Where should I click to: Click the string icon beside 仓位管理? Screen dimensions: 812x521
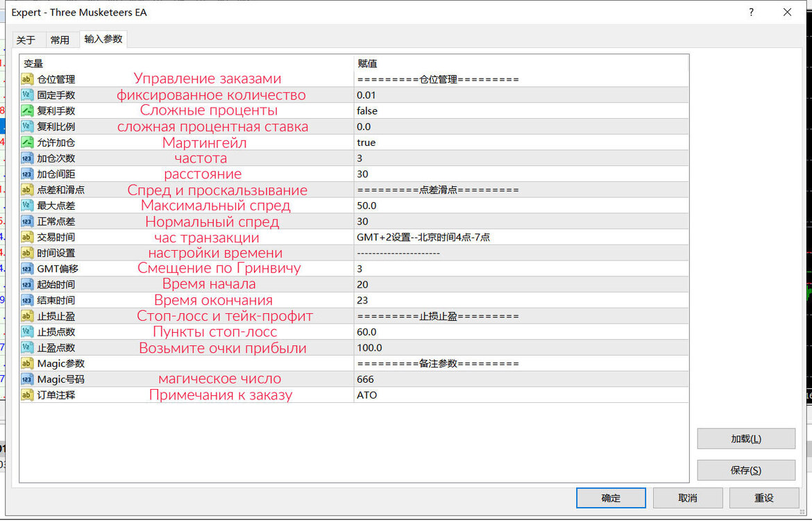(27, 79)
